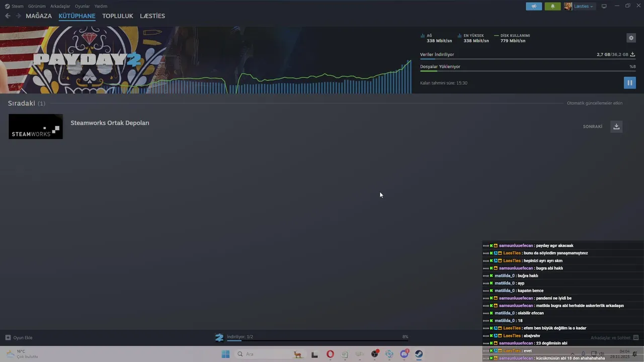The image size is (644, 362).
Task: Click the Veriler İndiriliyor progress bar
Action: [x=528, y=59]
